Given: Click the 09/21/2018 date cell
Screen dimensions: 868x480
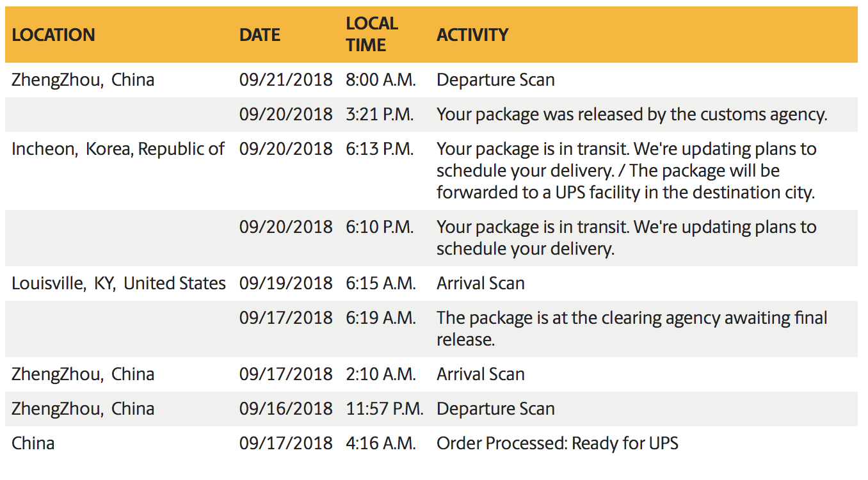Looking at the screenshot, I should coord(286,80).
